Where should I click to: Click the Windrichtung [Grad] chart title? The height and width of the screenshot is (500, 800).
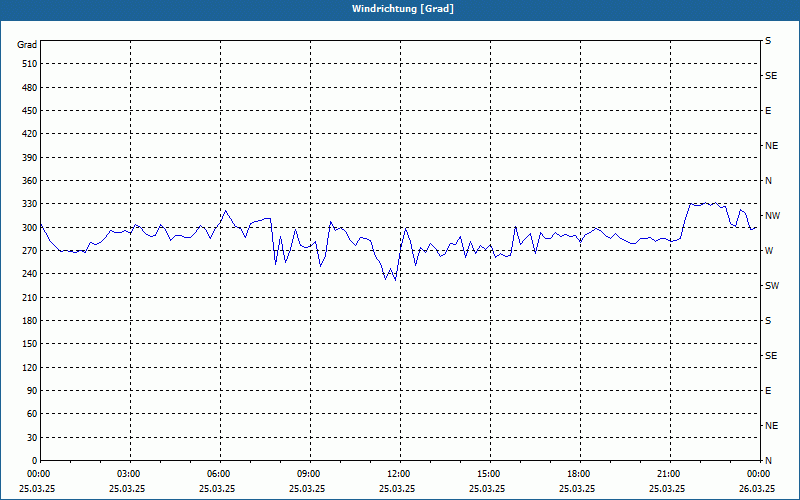point(403,9)
